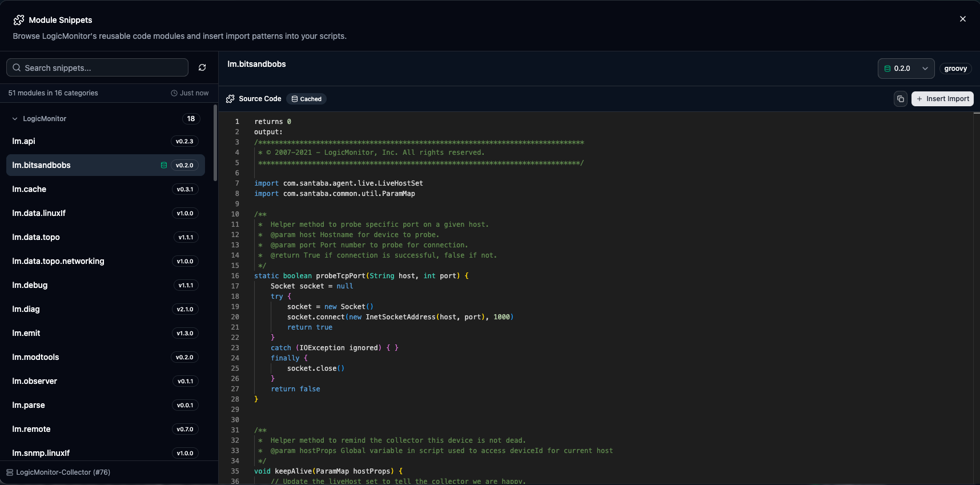Select the lm.observer module
Viewport: 980px width, 485px height.
(106, 381)
